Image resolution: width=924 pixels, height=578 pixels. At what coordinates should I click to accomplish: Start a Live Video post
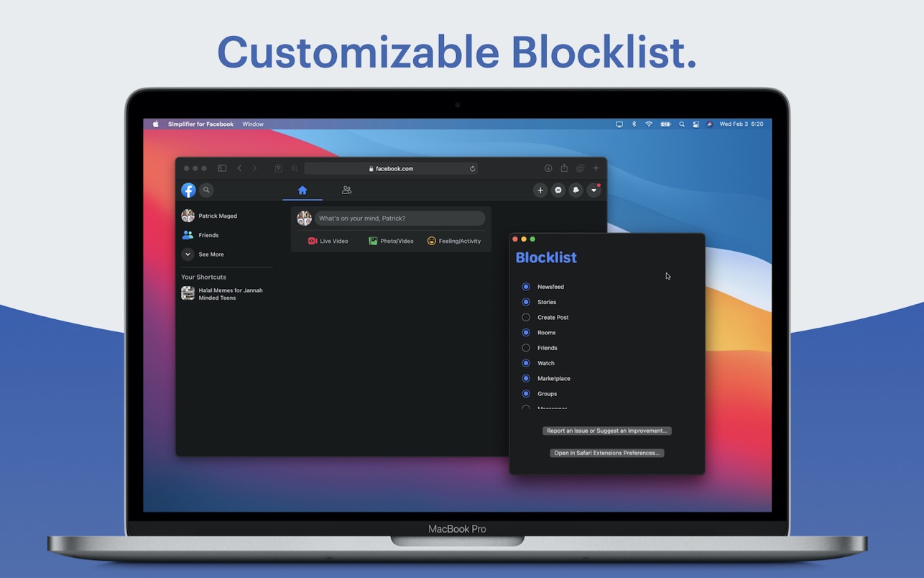[328, 241]
